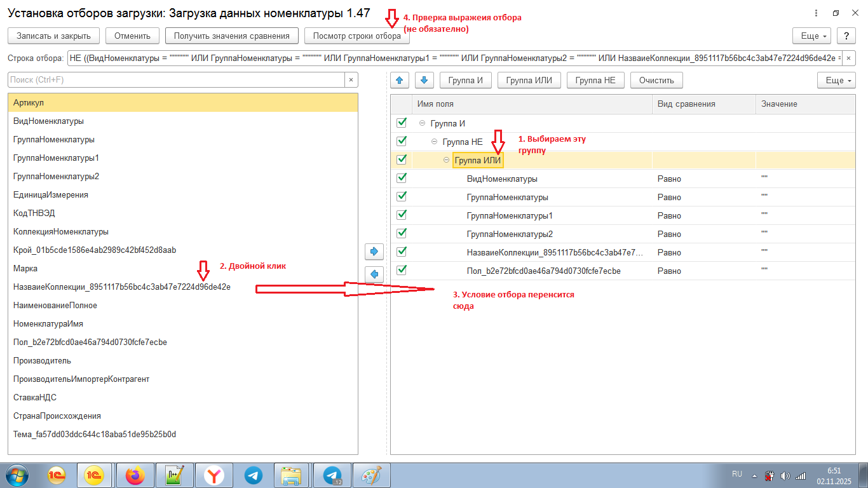The height and width of the screenshot is (488, 868).
Task: Select КодТНВЭД in the fields list
Action: [x=183, y=213]
